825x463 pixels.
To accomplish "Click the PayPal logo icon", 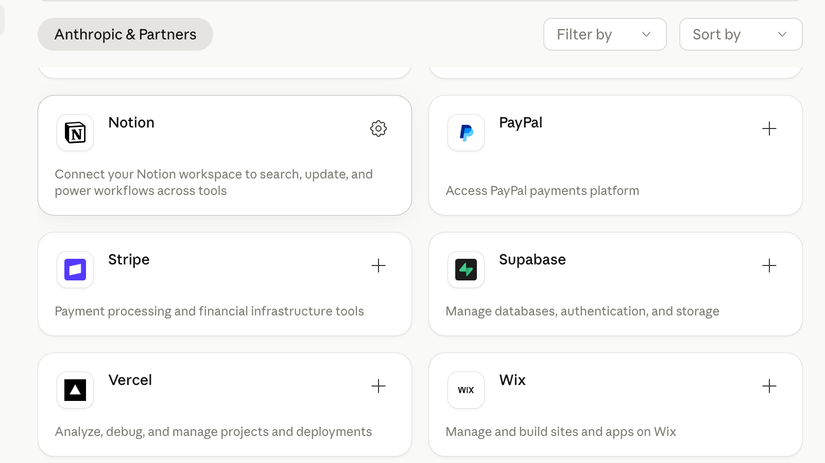I will click(x=466, y=133).
